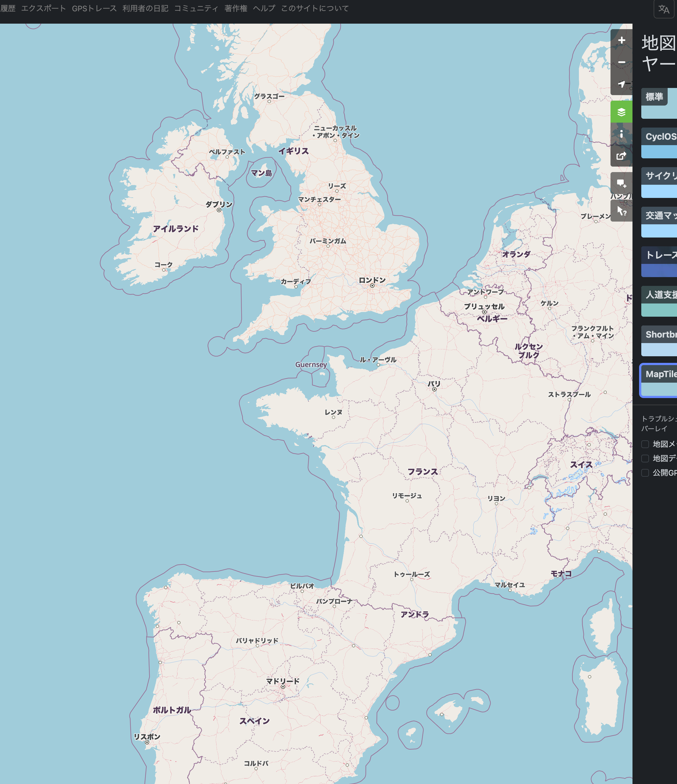Click the アンドラ label on map
Viewport: 677px width, 784px height.
(x=415, y=614)
